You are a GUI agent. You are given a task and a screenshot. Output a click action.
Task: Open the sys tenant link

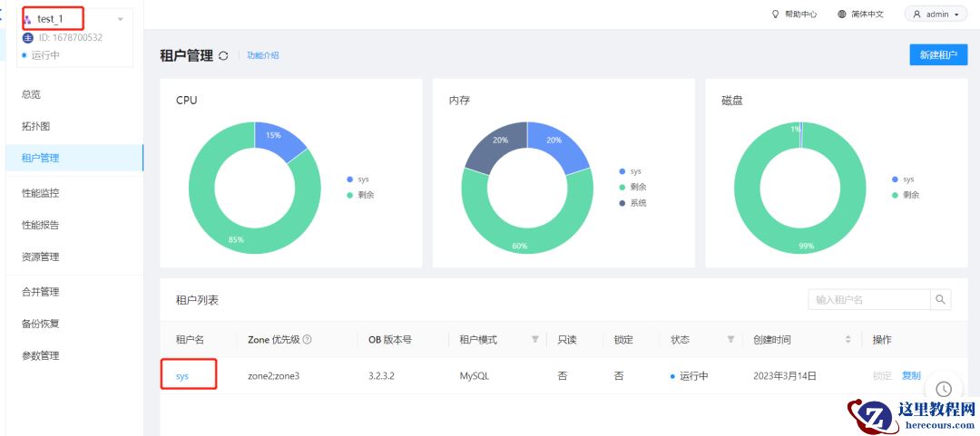(182, 376)
